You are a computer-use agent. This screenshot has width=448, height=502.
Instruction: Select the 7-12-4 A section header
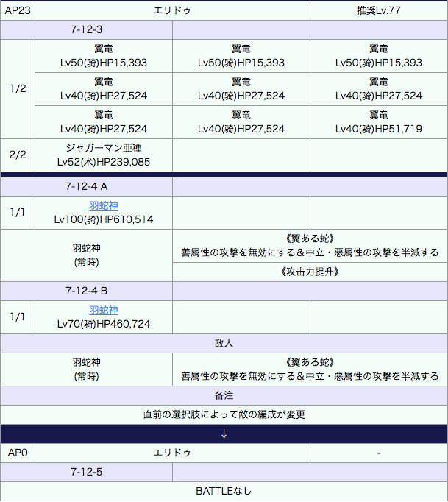click(87, 187)
